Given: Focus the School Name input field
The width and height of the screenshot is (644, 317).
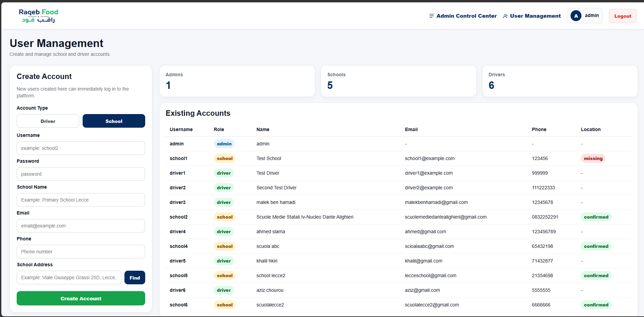Looking at the screenshot, I should point(81,200).
